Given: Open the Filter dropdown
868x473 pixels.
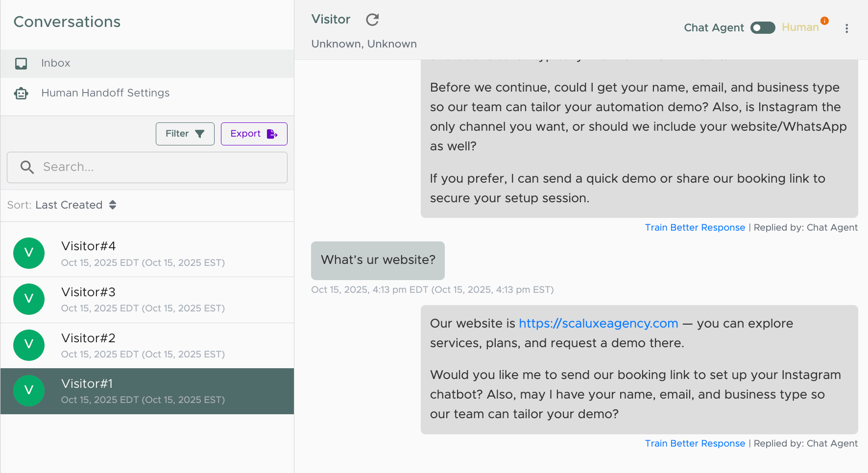Looking at the screenshot, I should pos(185,134).
